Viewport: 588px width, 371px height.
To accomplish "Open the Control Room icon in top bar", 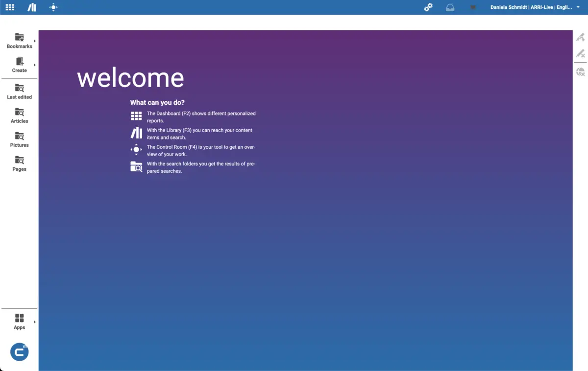I will (53, 7).
